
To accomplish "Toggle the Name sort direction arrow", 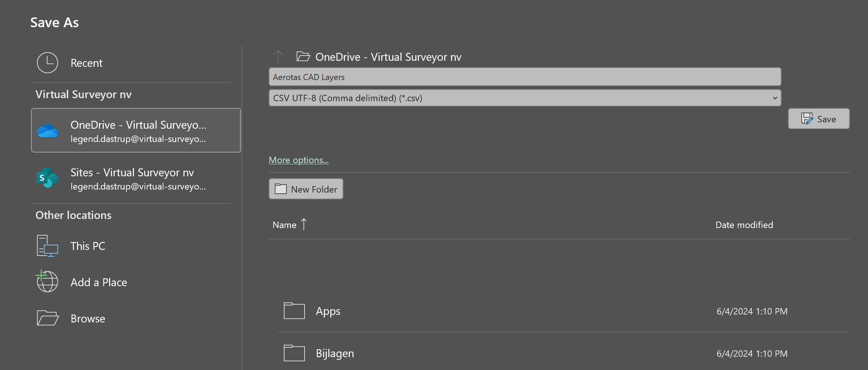I will 304,224.
